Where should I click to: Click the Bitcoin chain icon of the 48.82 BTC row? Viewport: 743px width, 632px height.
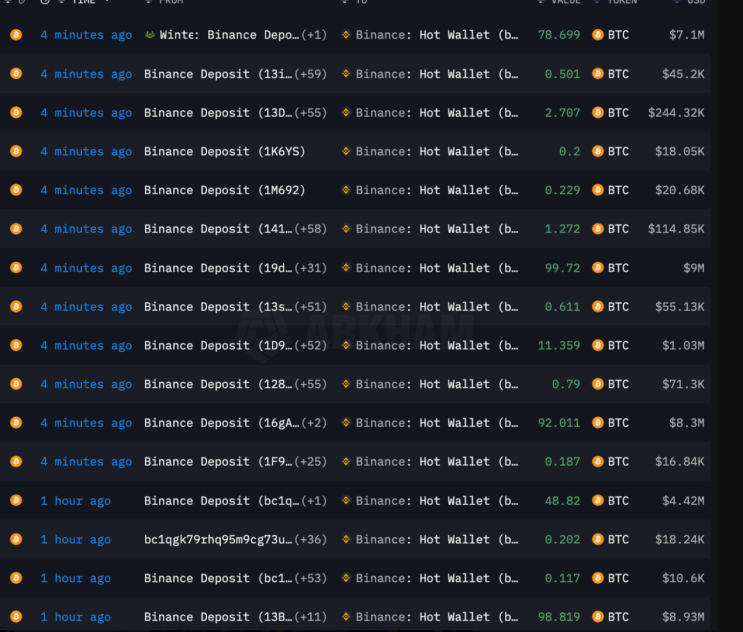coord(16,500)
